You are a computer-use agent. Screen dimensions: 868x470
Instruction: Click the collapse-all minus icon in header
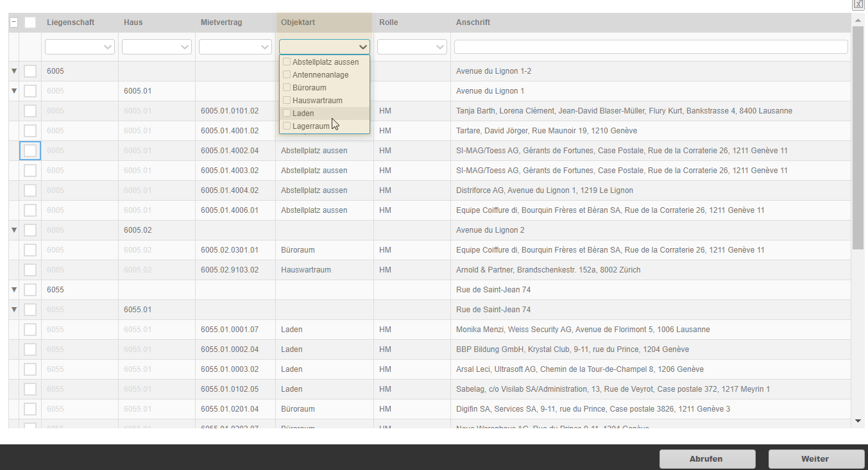click(14, 22)
